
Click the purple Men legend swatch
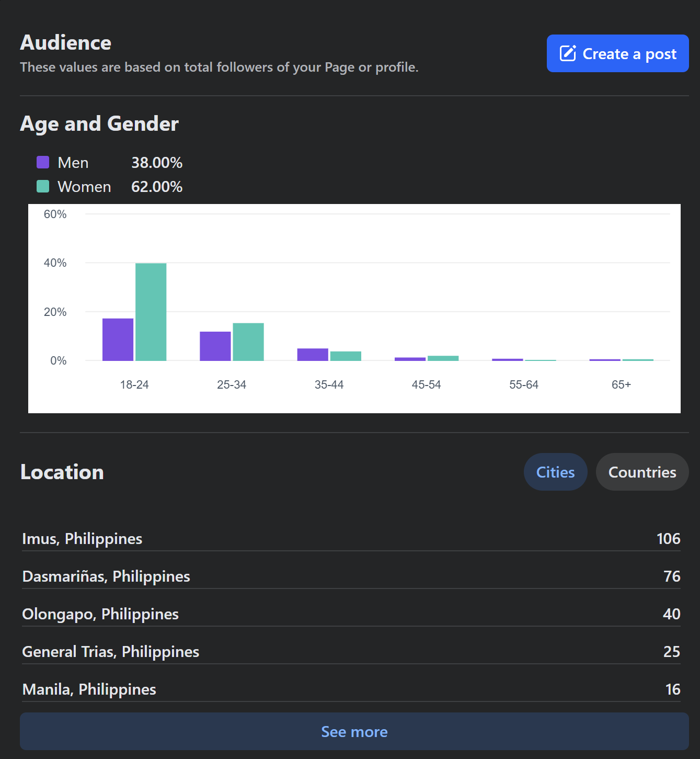pos(43,162)
